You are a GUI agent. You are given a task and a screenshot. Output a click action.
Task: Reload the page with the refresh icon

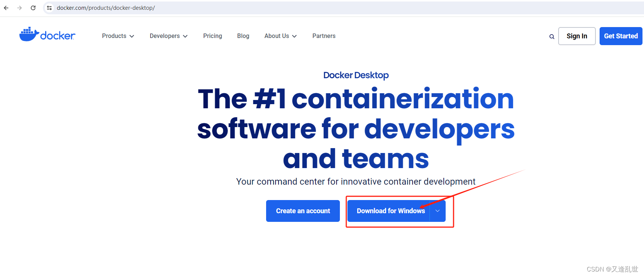pyautogui.click(x=33, y=8)
